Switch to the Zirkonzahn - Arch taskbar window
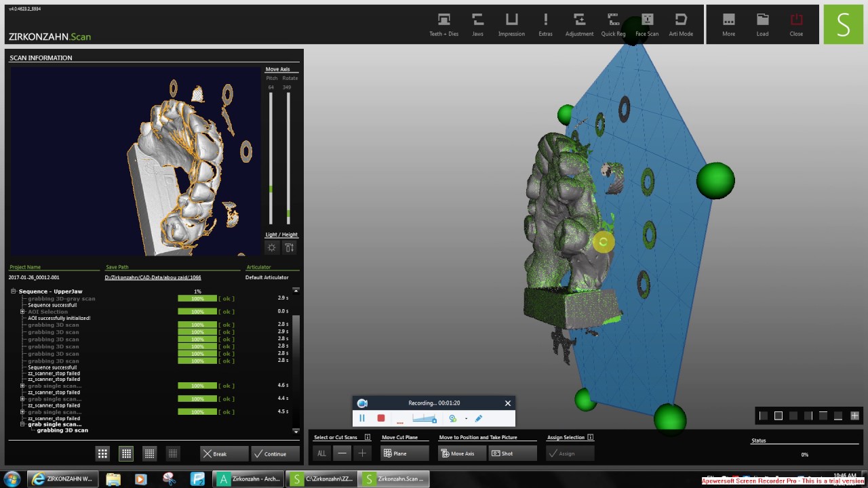The width and height of the screenshot is (868, 488). pyautogui.click(x=249, y=479)
